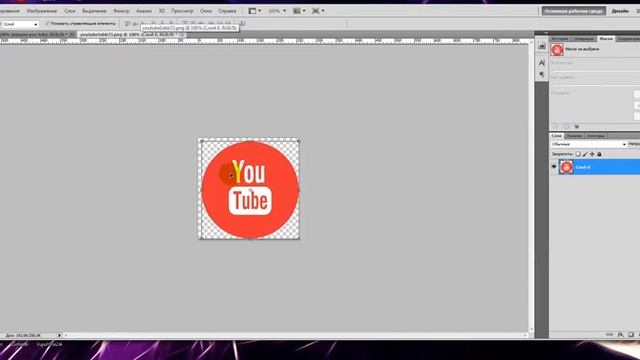Switch to the Коррекция tab
The width and height of the screenshot is (640, 360).
[628, 39]
